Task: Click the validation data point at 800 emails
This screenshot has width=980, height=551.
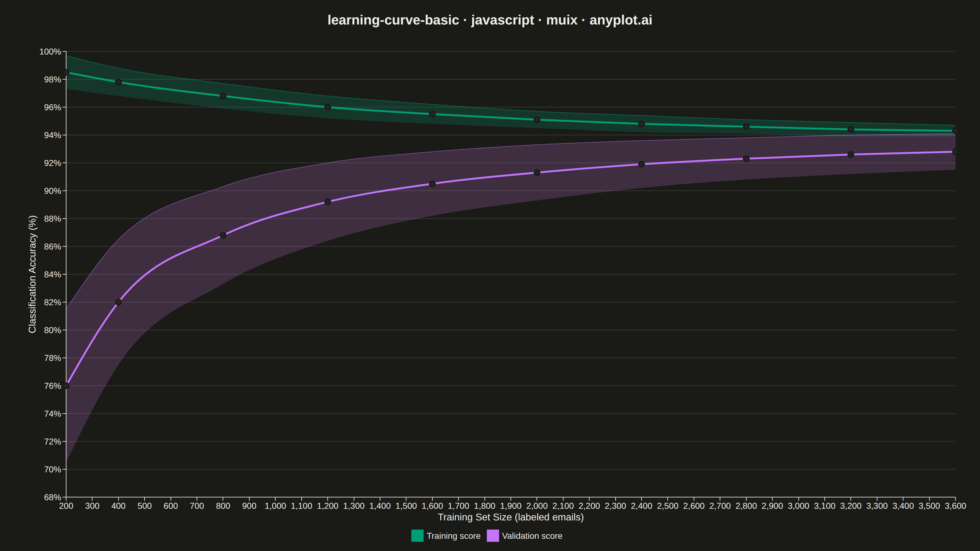Action: 223,235
